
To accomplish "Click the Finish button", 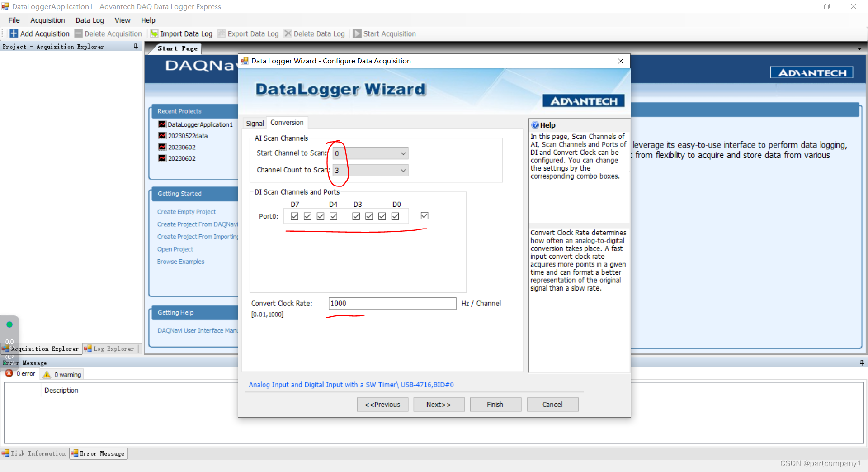I will click(495, 405).
